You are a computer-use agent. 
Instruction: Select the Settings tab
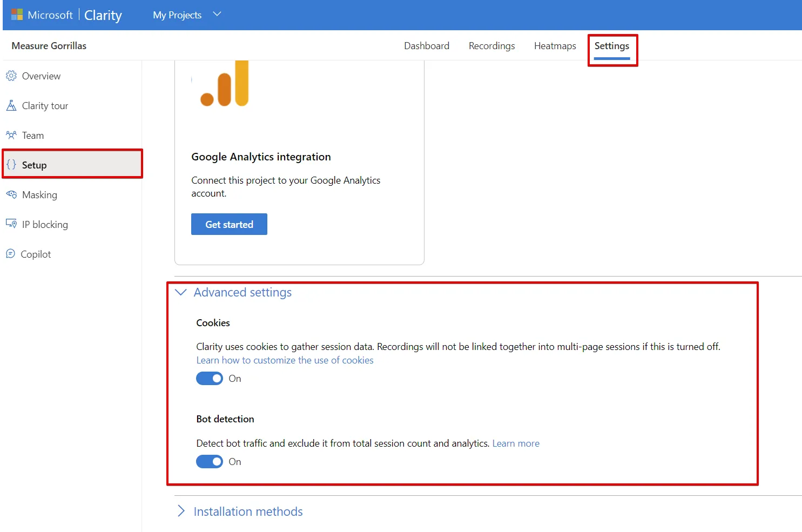[612, 46]
